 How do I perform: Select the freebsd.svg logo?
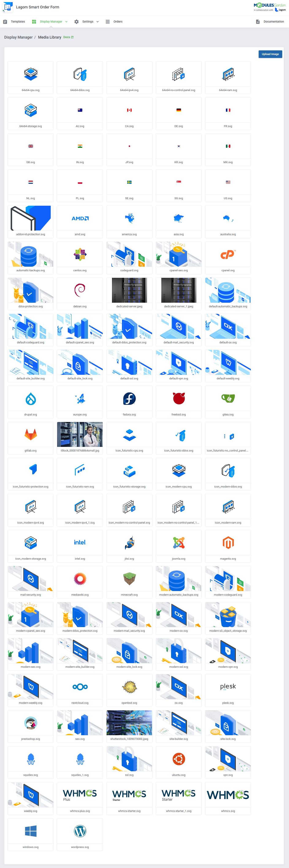(179, 399)
